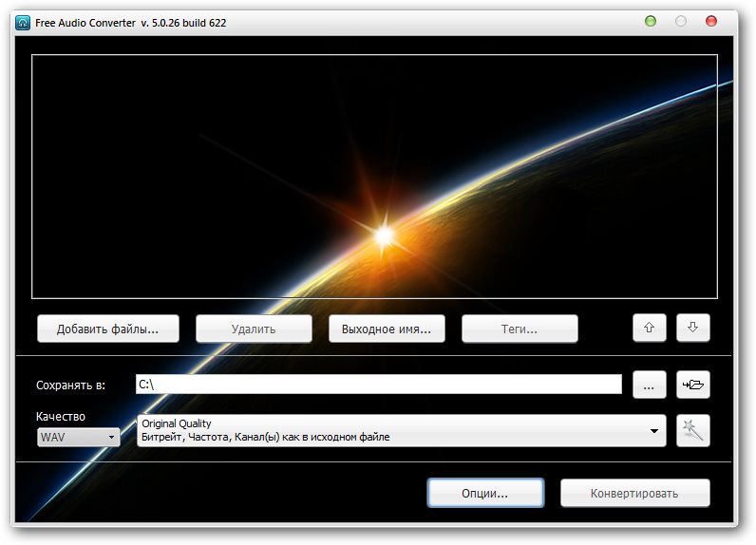Open the output folder with folder-arrow icon
This screenshot has height=545, width=756.
click(x=692, y=385)
